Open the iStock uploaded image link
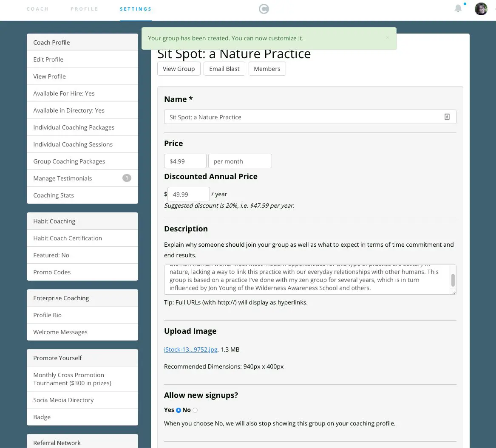The width and height of the screenshot is (496, 448). pos(190,349)
